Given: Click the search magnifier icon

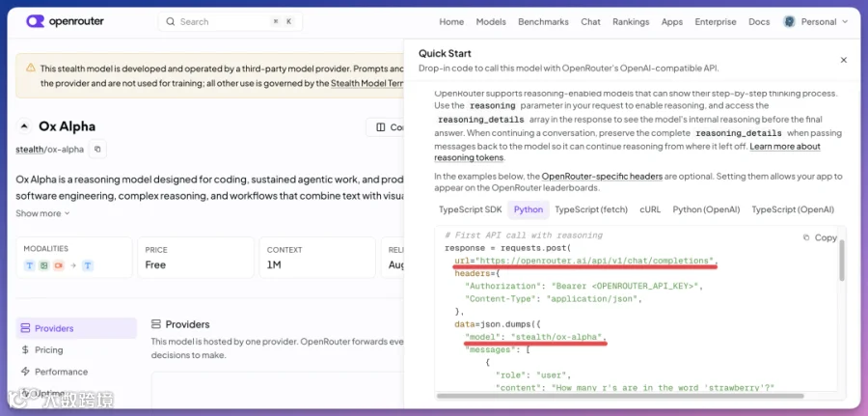Looking at the screenshot, I should (x=170, y=21).
